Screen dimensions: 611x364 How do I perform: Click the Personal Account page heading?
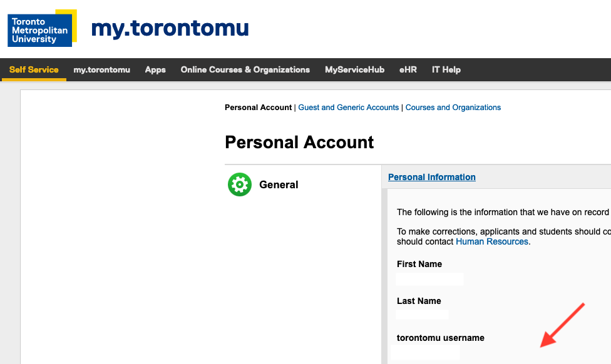coord(299,142)
